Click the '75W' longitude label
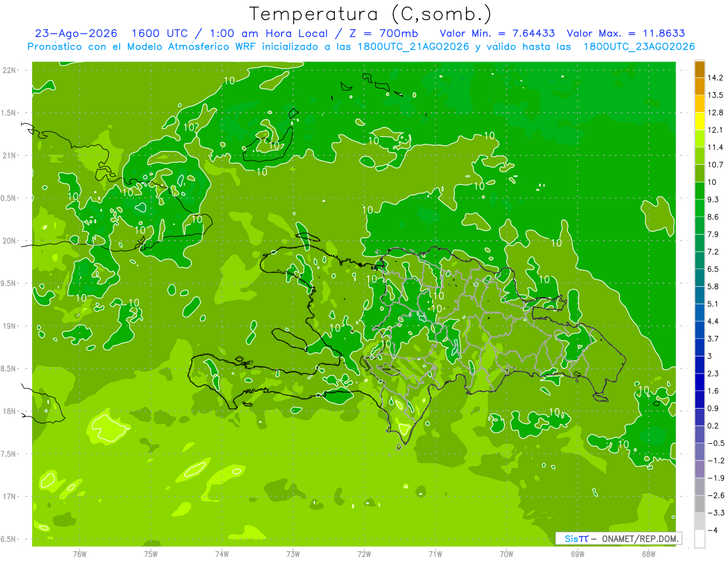This screenshot has height=562, width=728. (x=151, y=554)
